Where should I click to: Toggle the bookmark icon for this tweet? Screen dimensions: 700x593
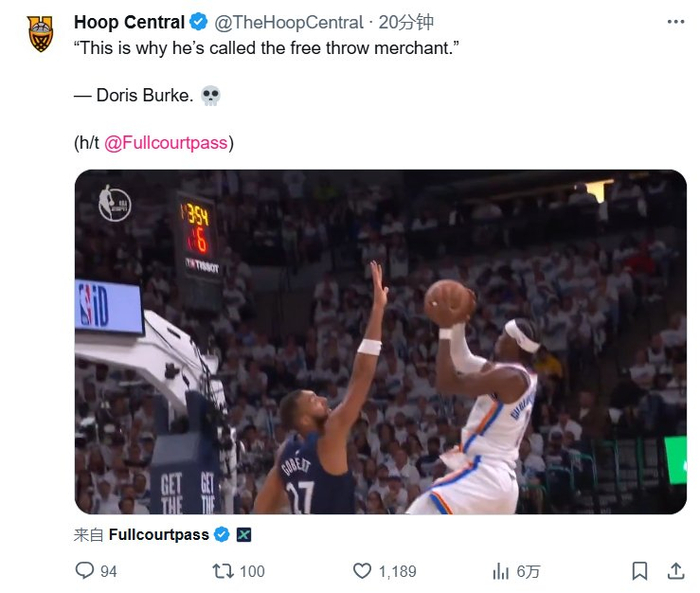(x=639, y=571)
